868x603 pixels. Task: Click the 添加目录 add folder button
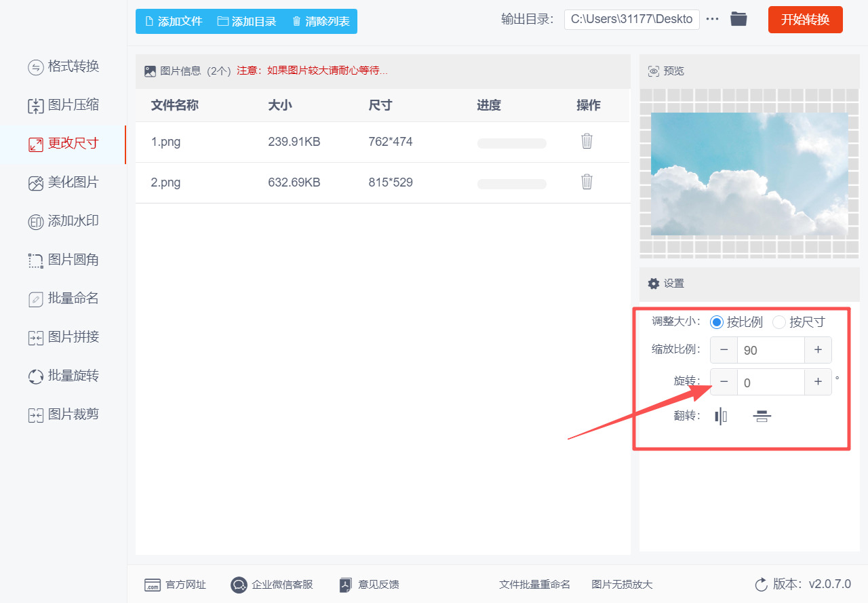tap(247, 21)
